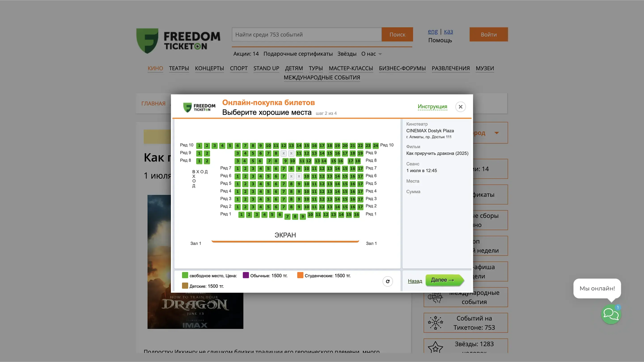644x362 pixels.
Task: Focus the event search input field
Action: (307, 34)
